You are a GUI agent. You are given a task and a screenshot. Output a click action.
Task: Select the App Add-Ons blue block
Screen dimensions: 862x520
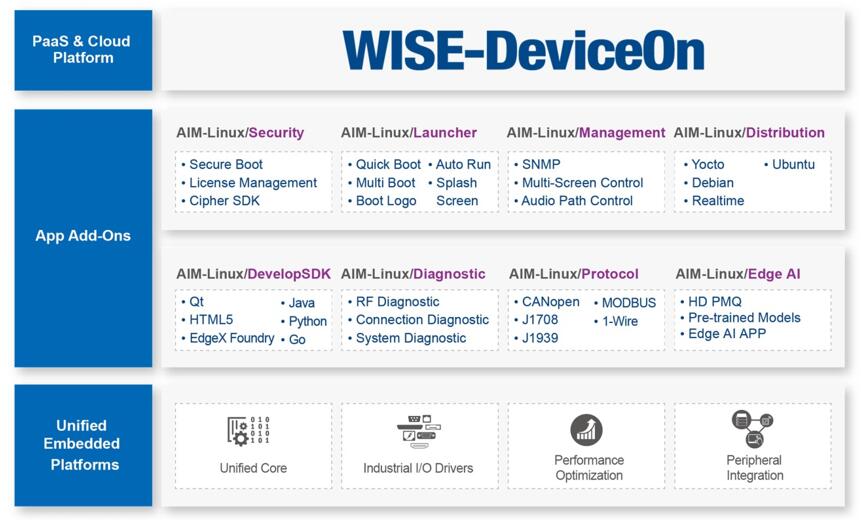[x=83, y=238]
